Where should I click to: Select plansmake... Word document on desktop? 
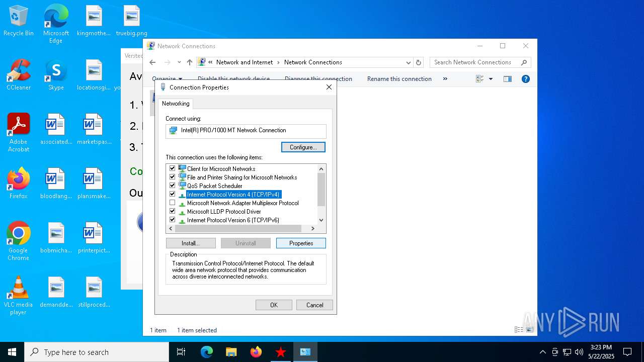pyautogui.click(x=94, y=184)
